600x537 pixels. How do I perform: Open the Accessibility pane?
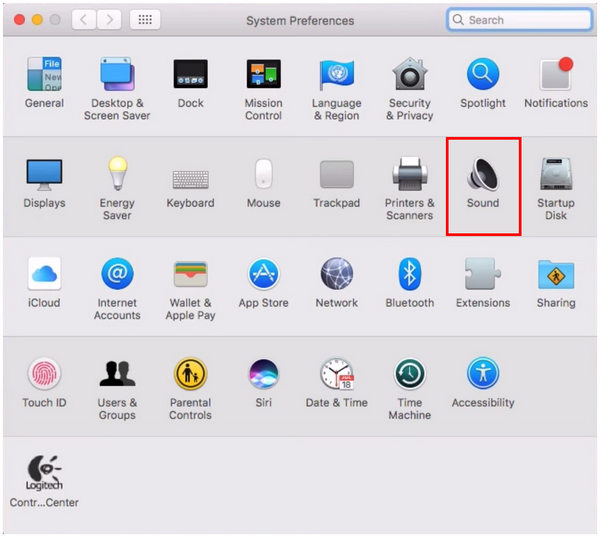(483, 375)
